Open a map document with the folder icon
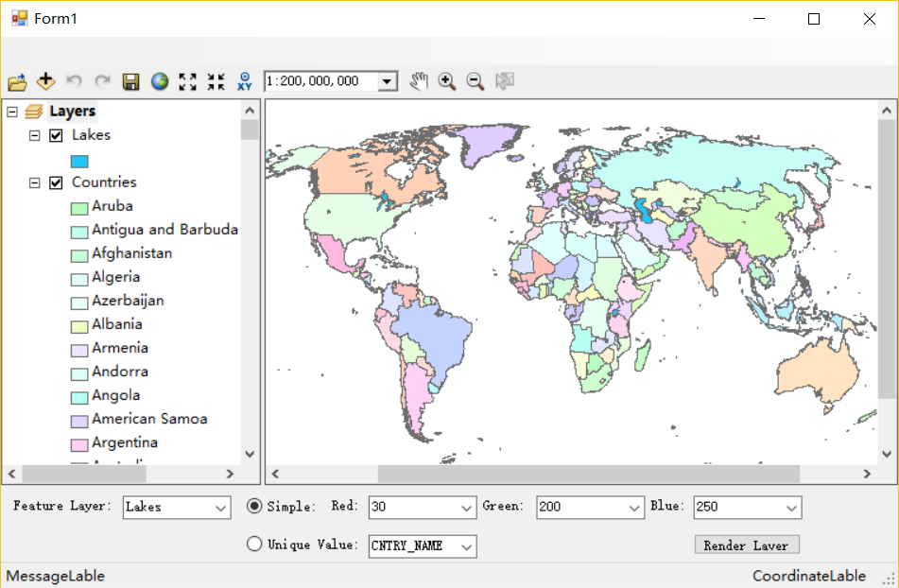 [x=17, y=82]
